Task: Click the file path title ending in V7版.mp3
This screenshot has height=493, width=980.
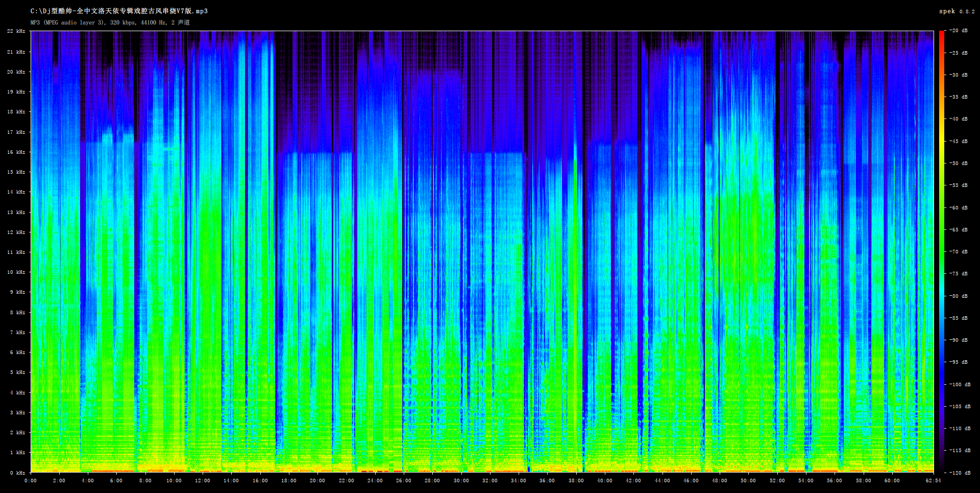Action: pos(119,11)
